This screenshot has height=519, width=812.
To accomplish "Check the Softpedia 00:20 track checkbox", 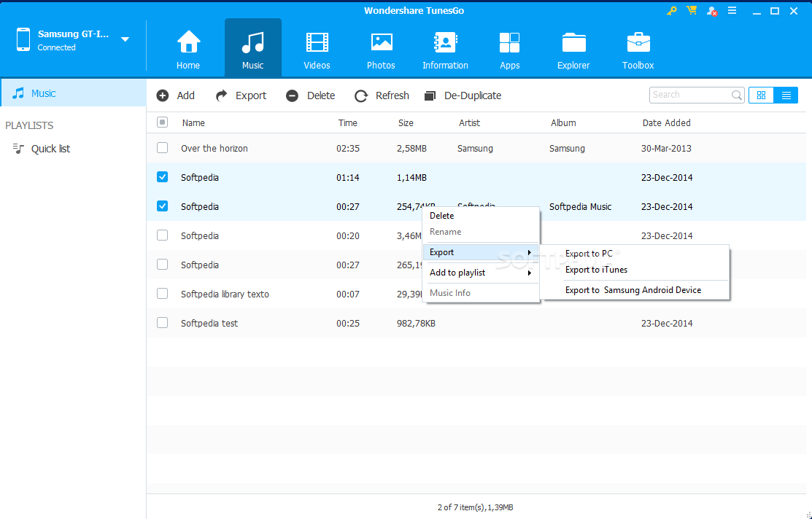I will tap(162, 235).
